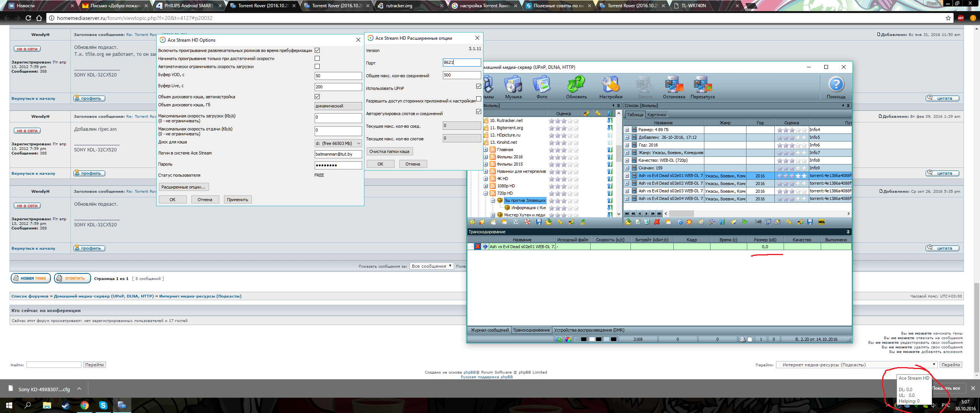Expand the Главная tree node
Screen dimensions: 980x413
click(x=486, y=150)
